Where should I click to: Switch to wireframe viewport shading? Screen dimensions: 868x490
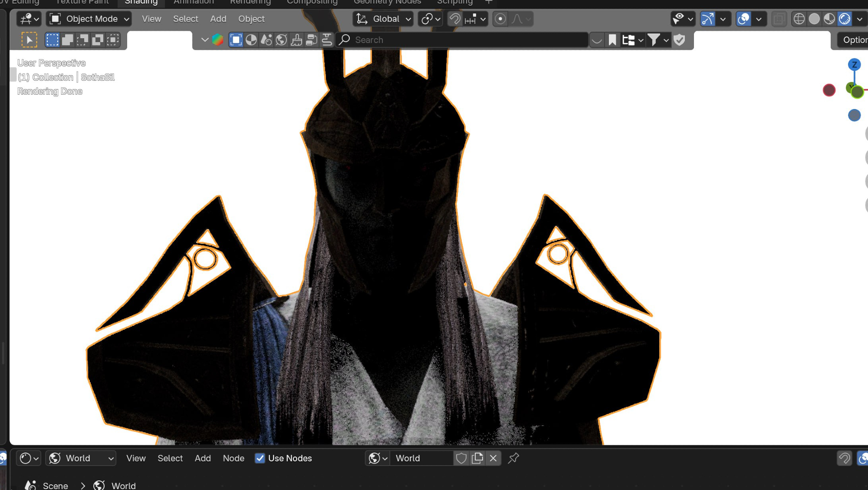799,19
